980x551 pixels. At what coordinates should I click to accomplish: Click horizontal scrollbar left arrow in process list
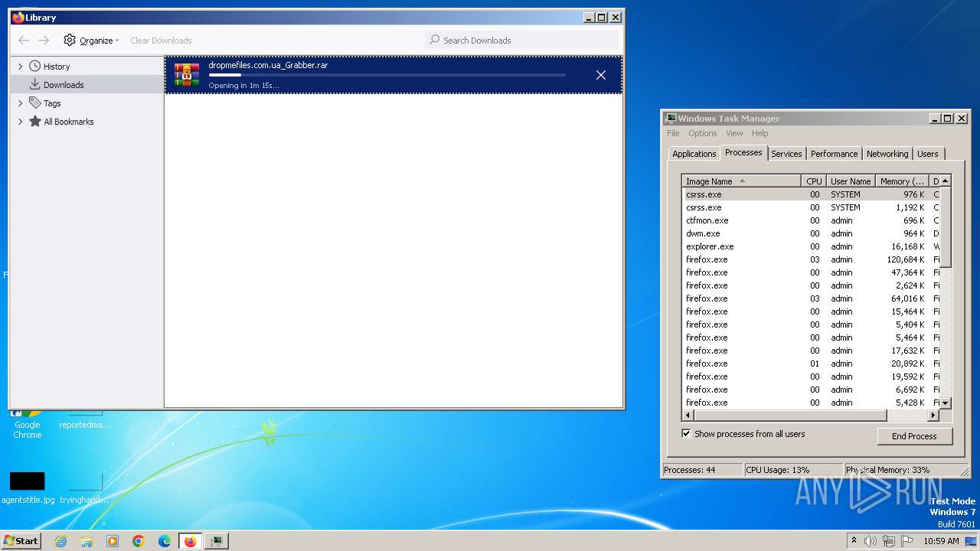[688, 416]
